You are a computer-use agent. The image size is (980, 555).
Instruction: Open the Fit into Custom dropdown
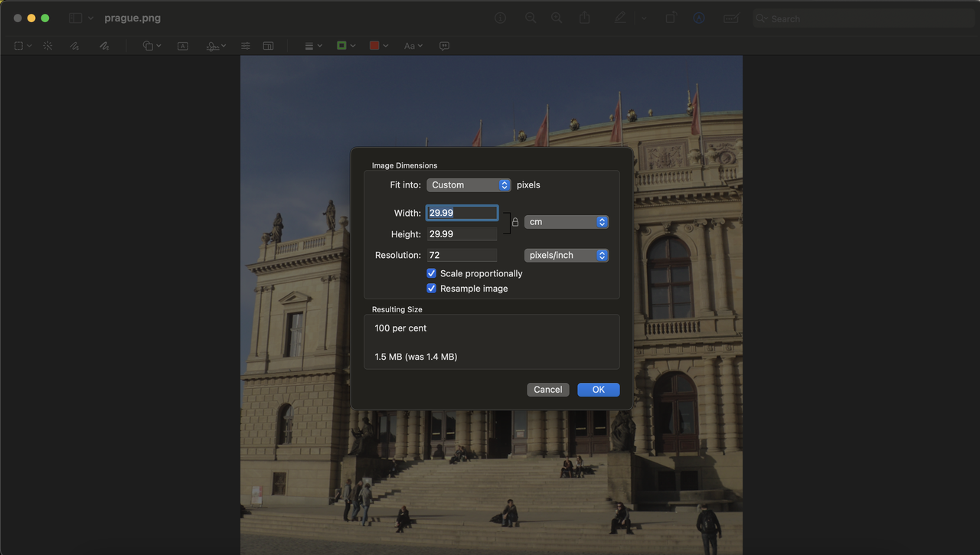[x=469, y=185]
